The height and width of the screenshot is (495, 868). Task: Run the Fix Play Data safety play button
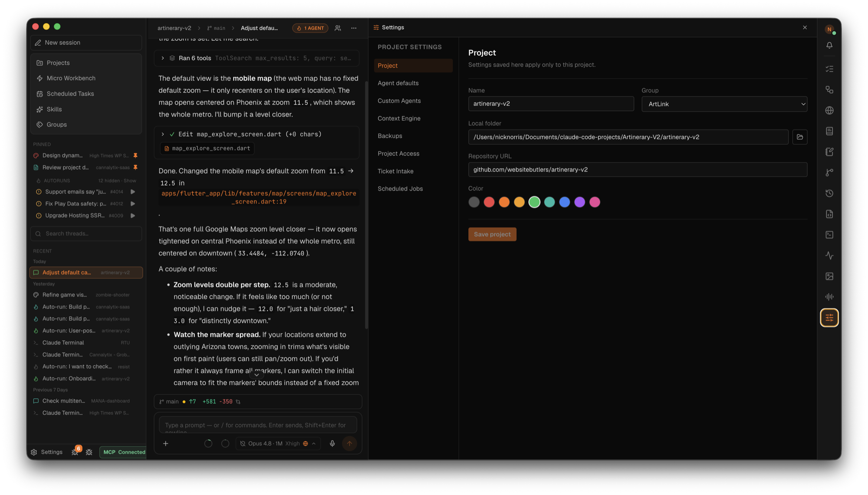[x=133, y=204]
